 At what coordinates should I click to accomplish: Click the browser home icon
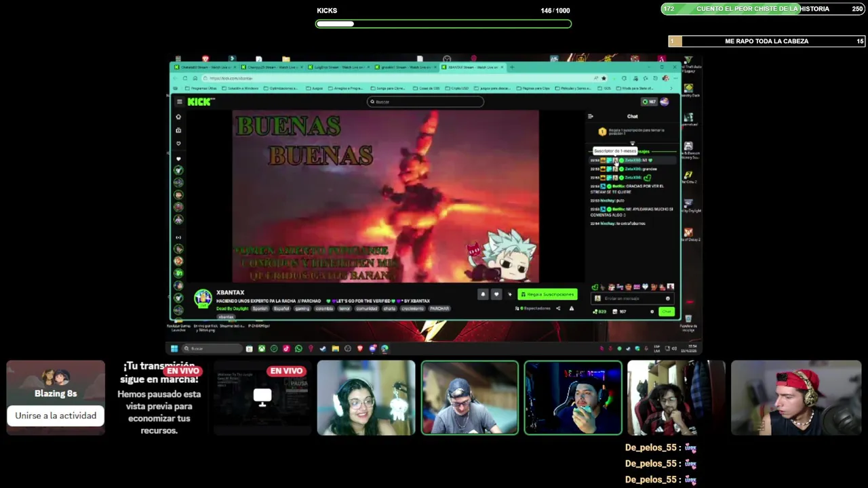tap(195, 78)
